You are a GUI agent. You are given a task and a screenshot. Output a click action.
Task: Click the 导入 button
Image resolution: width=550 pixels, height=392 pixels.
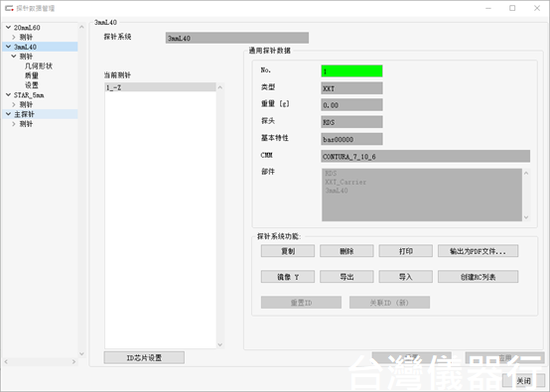coord(405,277)
